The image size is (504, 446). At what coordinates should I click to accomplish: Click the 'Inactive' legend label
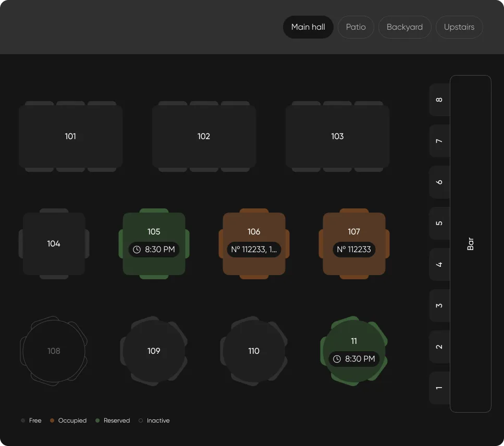(x=158, y=420)
